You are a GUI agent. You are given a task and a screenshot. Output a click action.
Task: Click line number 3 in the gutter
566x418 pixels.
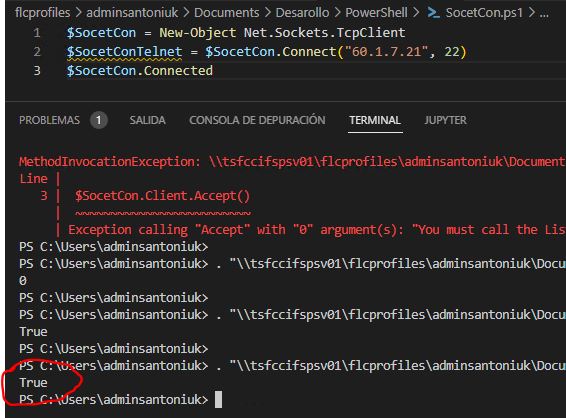[x=37, y=70]
